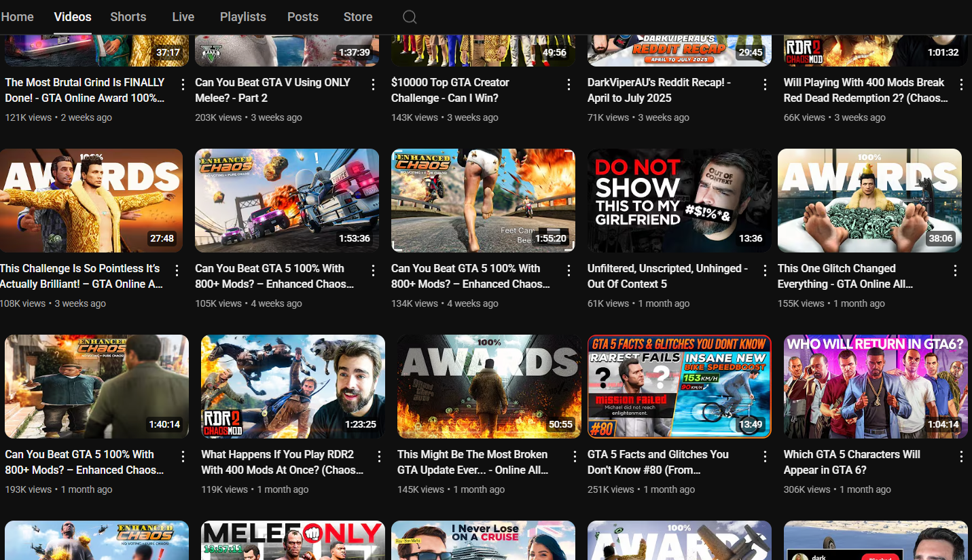Image resolution: width=972 pixels, height=560 pixels.
Task: Open the Enhanced Chaos title above '193K views'
Action: (x=85, y=462)
